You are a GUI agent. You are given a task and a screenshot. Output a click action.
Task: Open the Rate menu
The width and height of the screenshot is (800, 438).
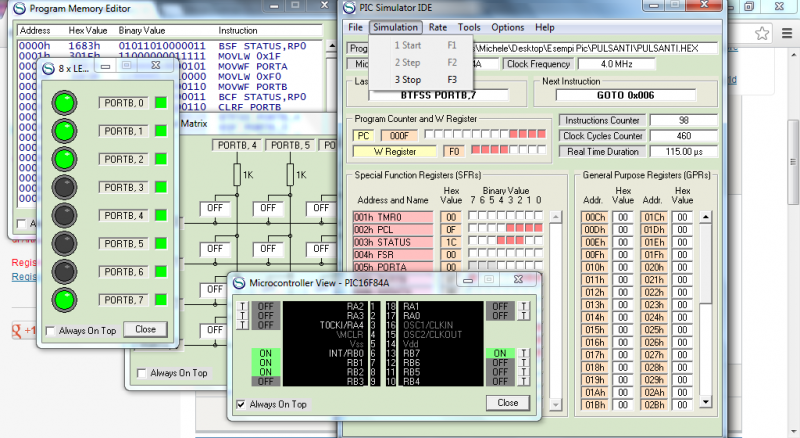[x=438, y=28]
